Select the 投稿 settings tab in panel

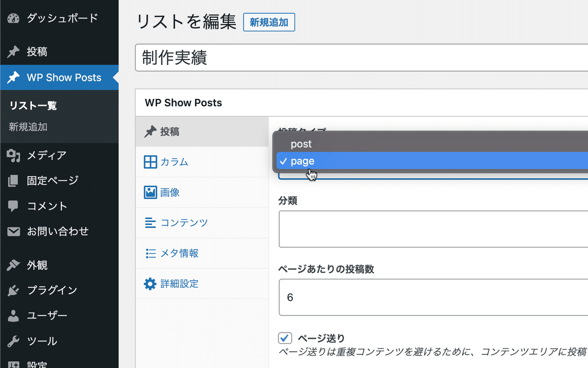pyautogui.click(x=202, y=132)
